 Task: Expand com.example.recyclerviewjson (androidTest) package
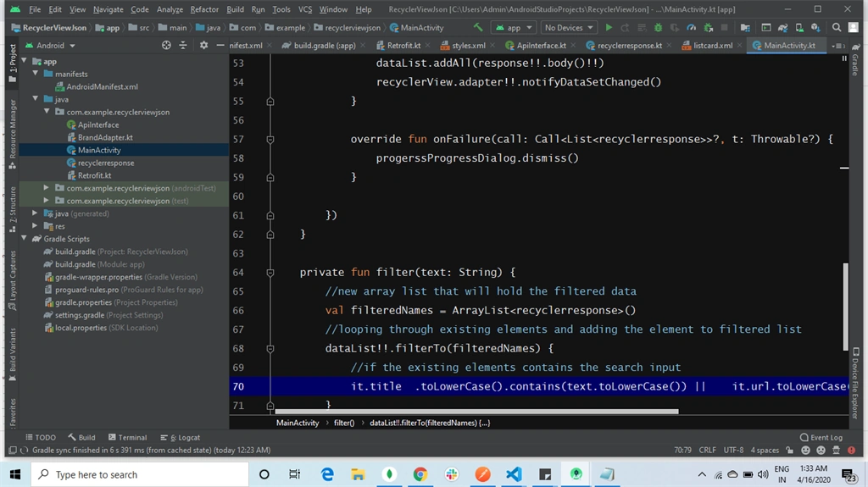(x=47, y=188)
